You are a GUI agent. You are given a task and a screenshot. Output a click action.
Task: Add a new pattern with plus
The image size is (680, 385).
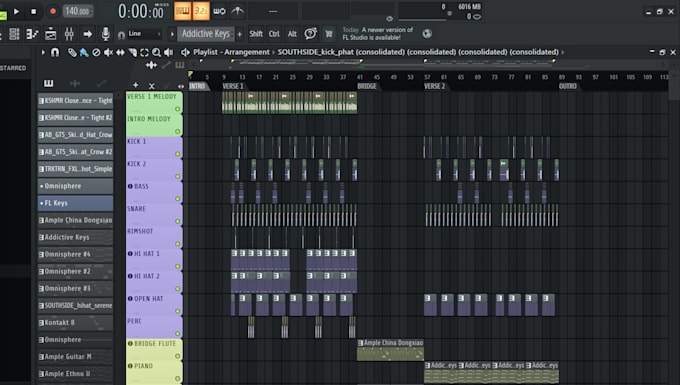tap(239, 34)
